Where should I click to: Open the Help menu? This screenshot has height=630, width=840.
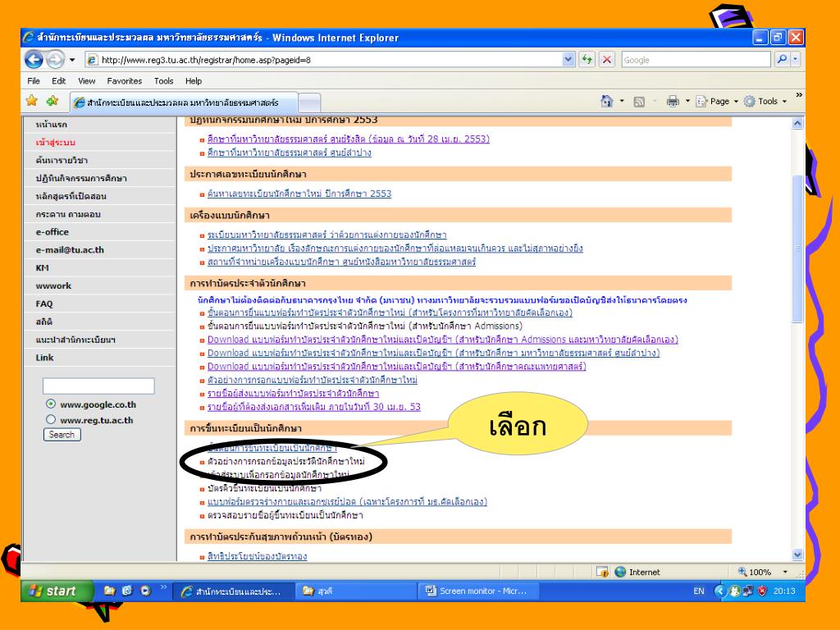[x=194, y=81]
